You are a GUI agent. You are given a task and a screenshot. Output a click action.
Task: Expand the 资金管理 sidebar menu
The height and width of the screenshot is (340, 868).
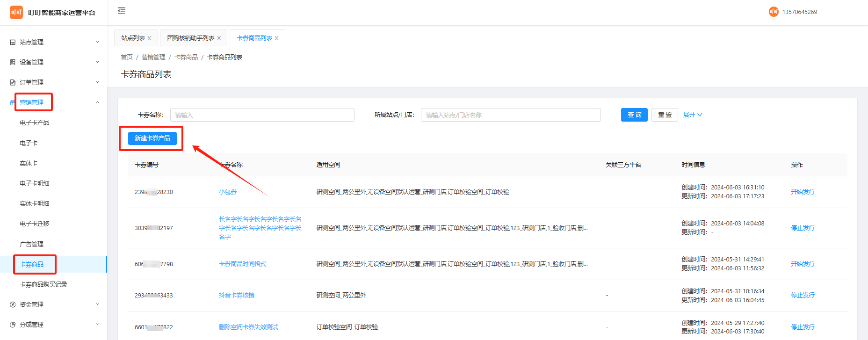point(54,304)
